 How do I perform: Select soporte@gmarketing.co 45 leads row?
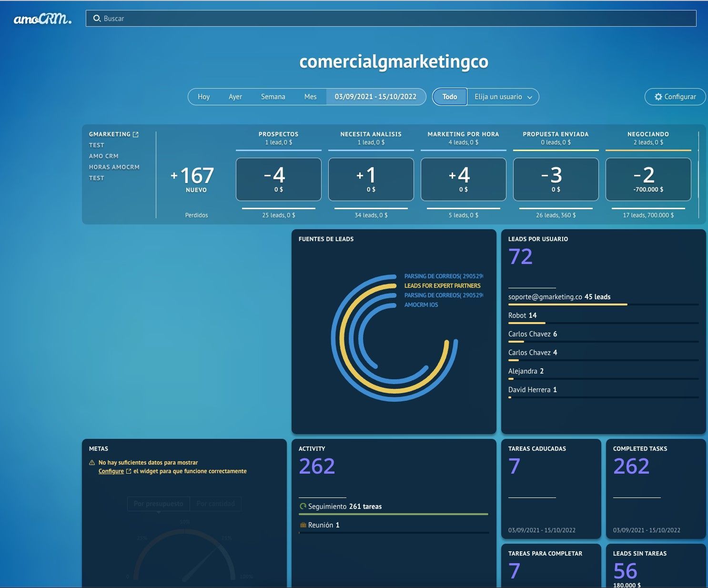[x=603, y=299]
